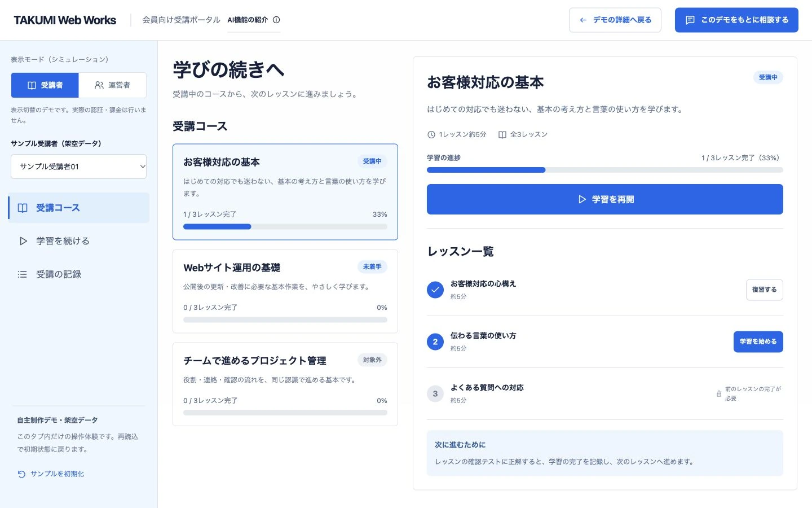812x508 pixels.
Task: Click the book icon beside 全3レッスン
Action: point(502,134)
